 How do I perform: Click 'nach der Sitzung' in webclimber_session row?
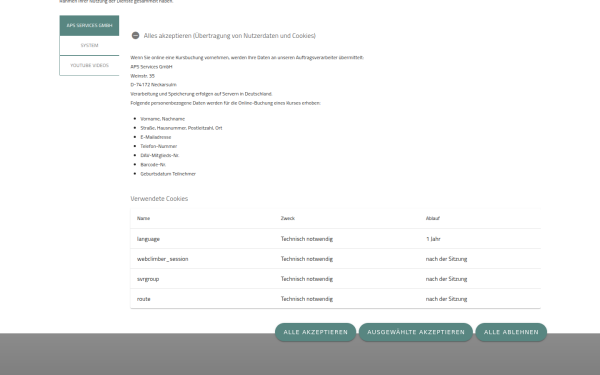coord(447,259)
